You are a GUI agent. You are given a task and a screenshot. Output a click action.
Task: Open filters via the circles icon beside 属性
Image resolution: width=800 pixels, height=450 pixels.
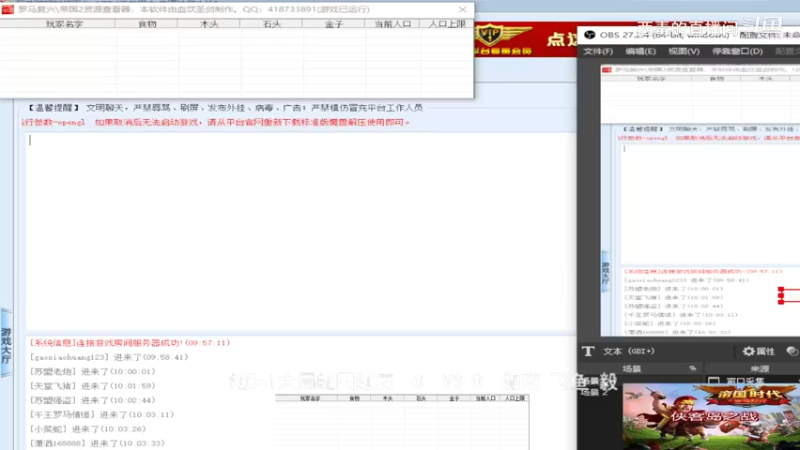coord(792,351)
